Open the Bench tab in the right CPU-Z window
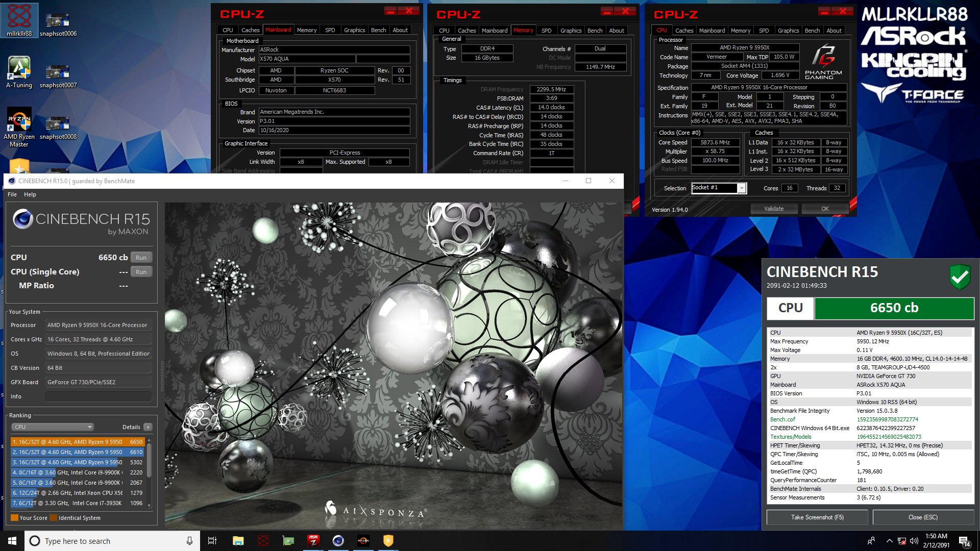The width and height of the screenshot is (980, 551). click(x=812, y=31)
